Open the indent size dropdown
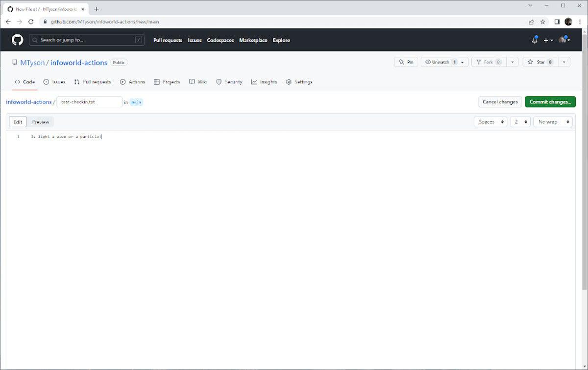 click(x=520, y=121)
